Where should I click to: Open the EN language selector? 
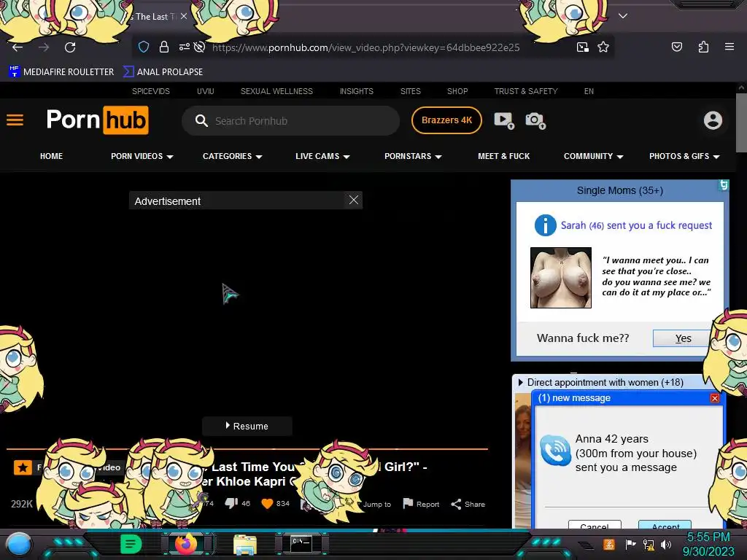(x=589, y=91)
